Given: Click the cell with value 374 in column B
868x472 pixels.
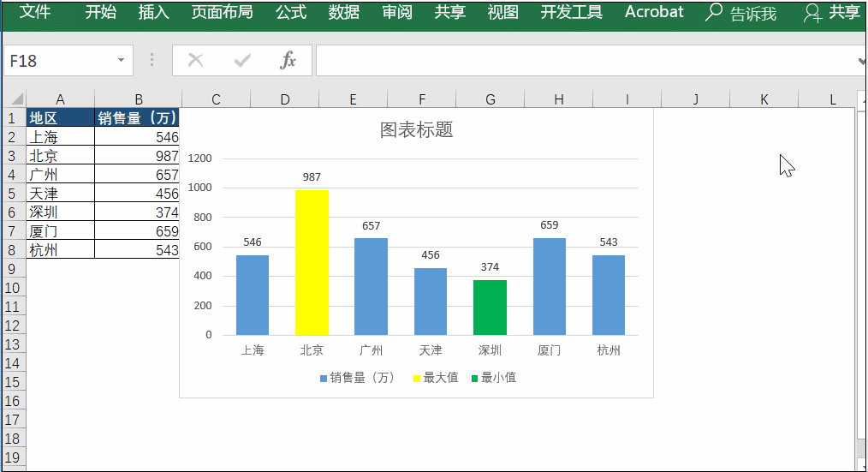Looking at the screenshot, I should click(x=137, y=212).
